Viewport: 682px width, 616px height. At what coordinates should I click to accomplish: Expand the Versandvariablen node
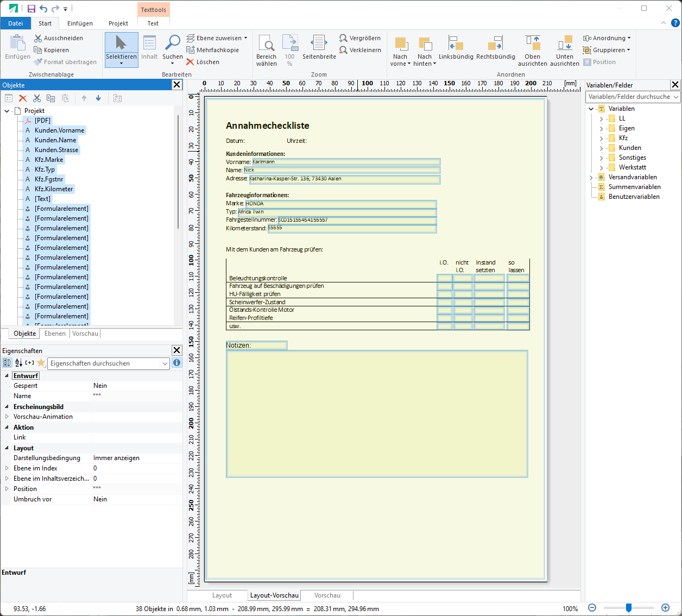[591, 178]
